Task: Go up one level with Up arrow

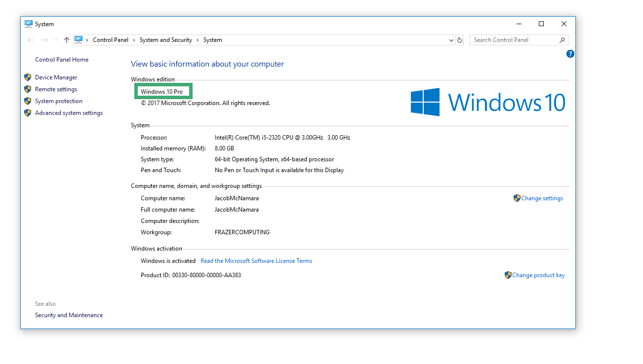Action: click(x=67, y=40)
